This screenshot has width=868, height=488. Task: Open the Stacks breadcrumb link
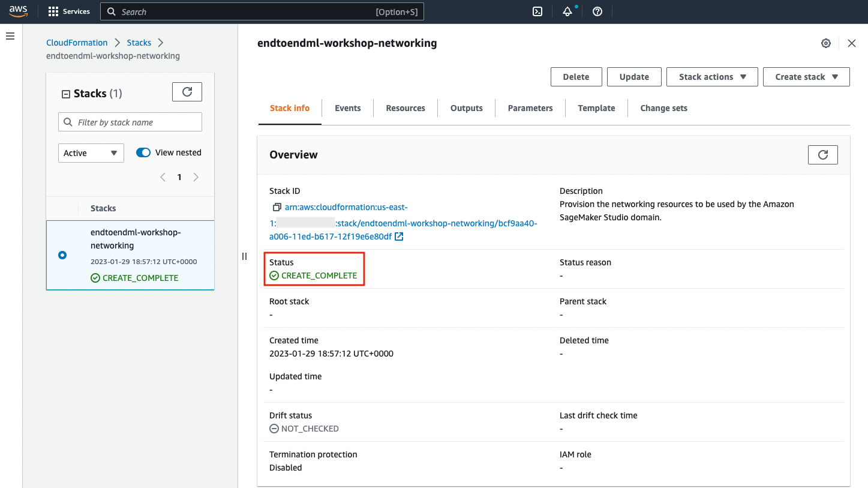click(x=139, y=43)
